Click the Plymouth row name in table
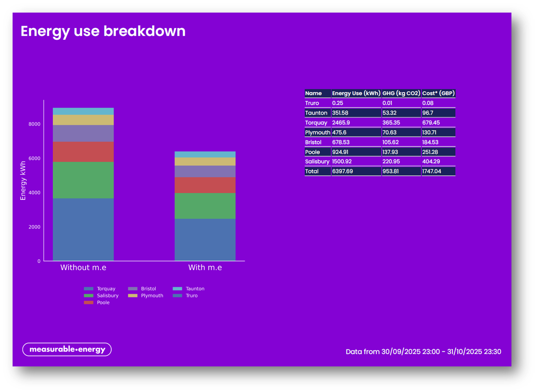Image resolution: width=537 pixels, height=392 pixels. pyautogui.click(x=317, y=133)
